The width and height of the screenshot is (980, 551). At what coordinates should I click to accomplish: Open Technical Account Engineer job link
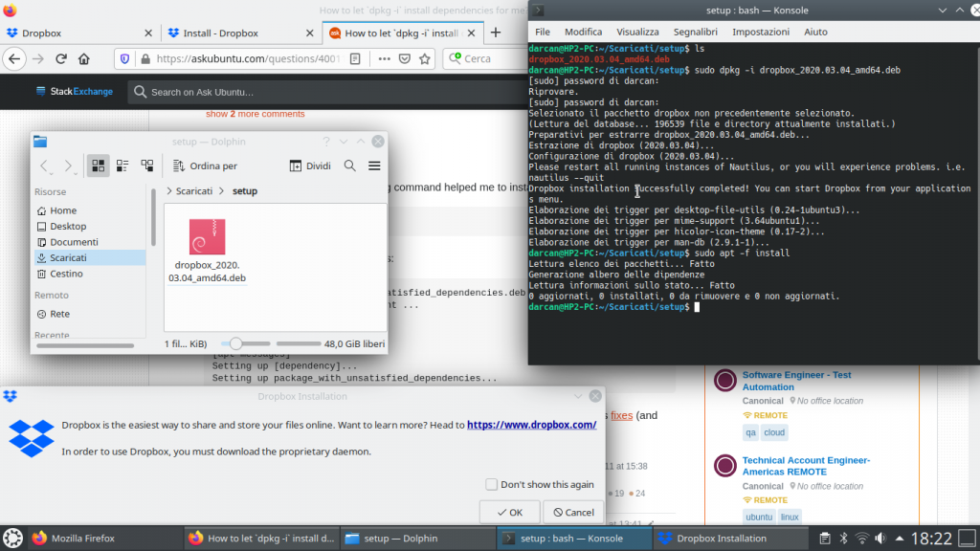click(806, 466)
